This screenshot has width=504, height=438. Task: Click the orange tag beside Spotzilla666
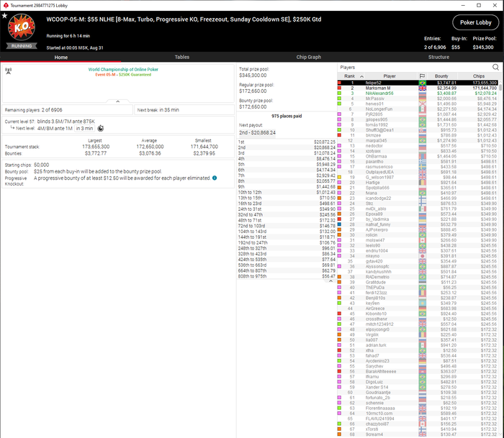339,188
